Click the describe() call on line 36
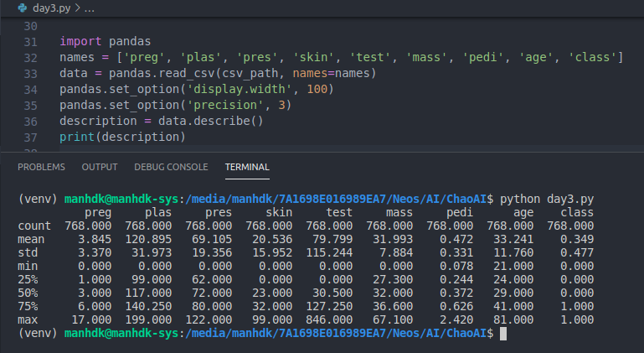This screenshot has width=644, height=353. pyautogui.click(x=231, y=121)
